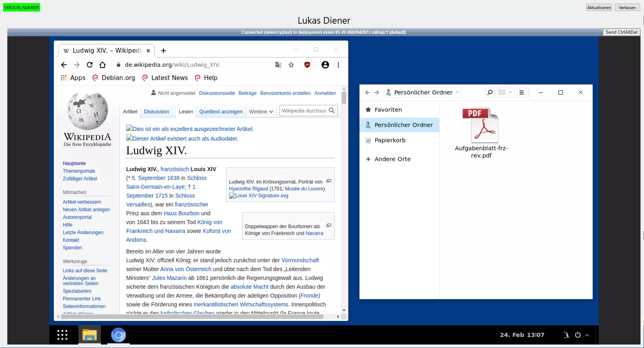The height and width of the screenshot is (348, 644).
Task: Reload the Wikipedia page in browser
Action: pyautogui.click(x=90, y=65)
